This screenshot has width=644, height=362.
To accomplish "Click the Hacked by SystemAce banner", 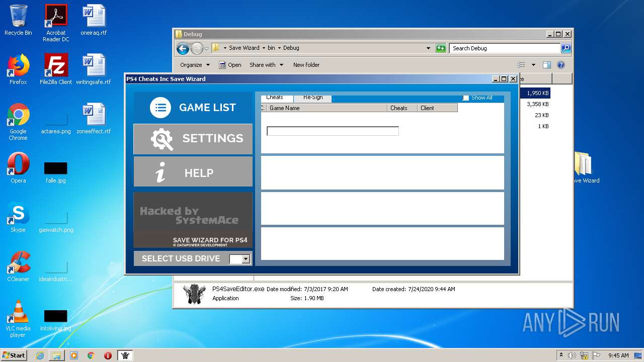I will click(193, 220).
